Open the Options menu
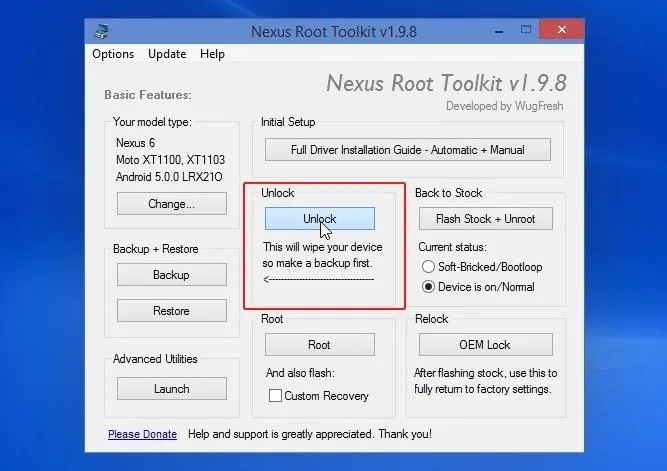667x471 pixels. point(113,54)
